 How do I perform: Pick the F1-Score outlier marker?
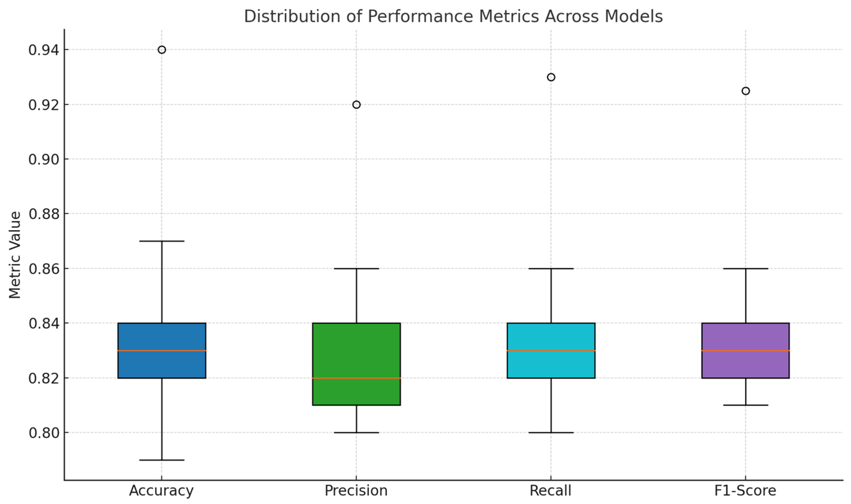pos(746,91)
